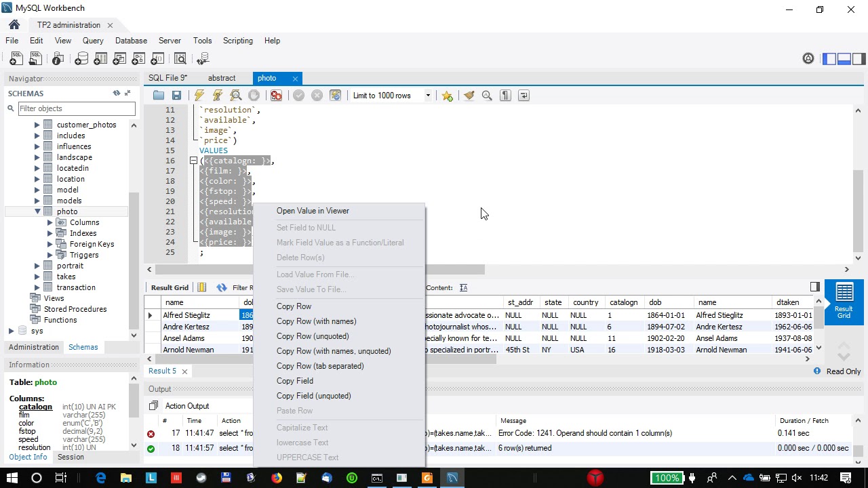Click the Action Output selector
Viewport: 868px width, 488px height.
pos(187,406)
